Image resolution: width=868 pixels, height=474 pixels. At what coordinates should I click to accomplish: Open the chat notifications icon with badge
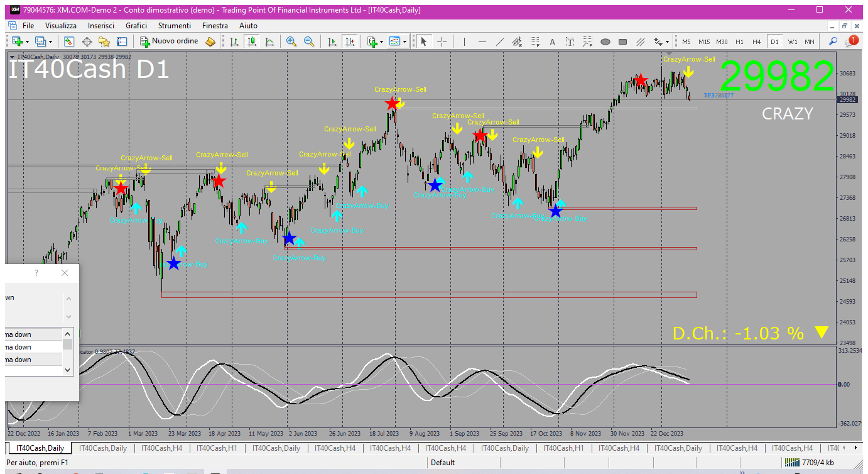point(852,41)
